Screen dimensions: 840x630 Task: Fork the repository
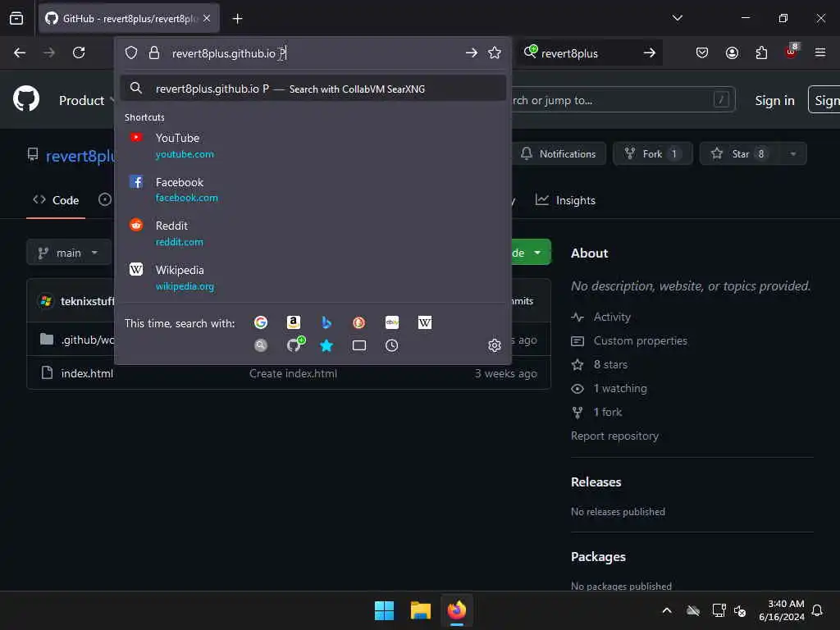[x=652, y=153]
